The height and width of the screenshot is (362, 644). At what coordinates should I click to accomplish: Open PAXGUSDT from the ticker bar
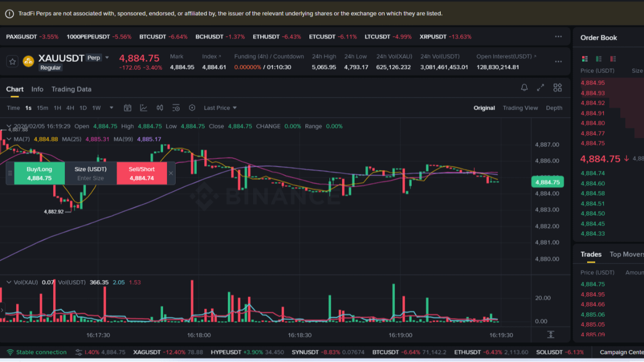point(32,37)
